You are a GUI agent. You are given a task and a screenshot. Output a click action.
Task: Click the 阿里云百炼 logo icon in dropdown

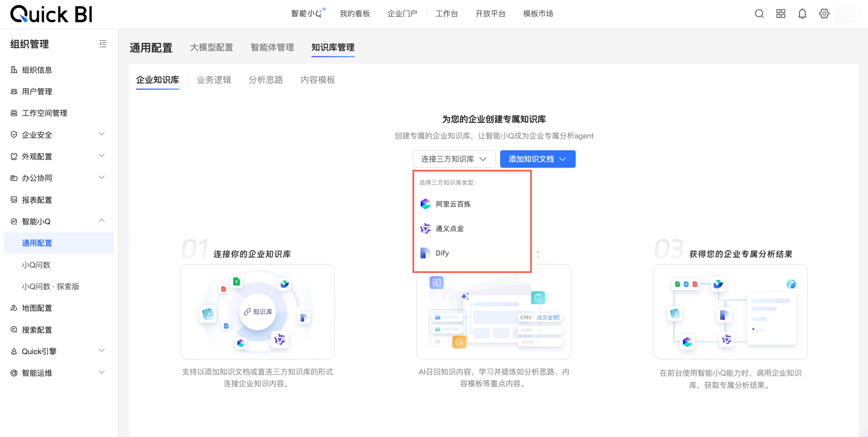(x=425, y=204)
